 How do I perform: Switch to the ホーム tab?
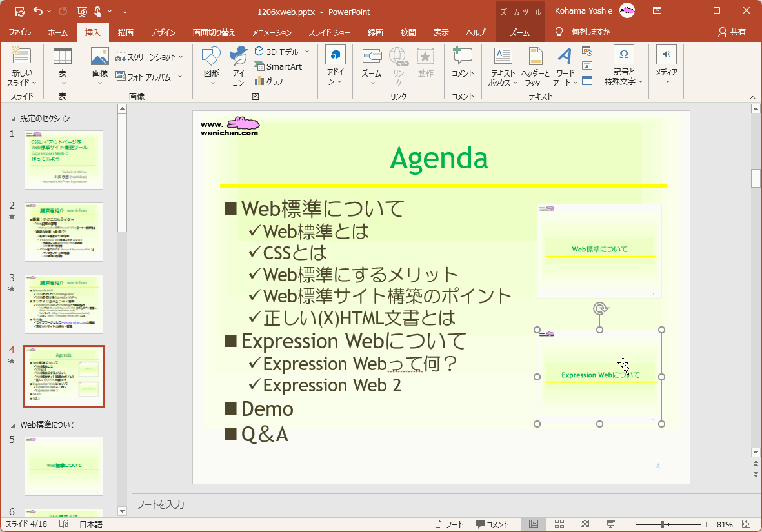[x=58, y=32]
